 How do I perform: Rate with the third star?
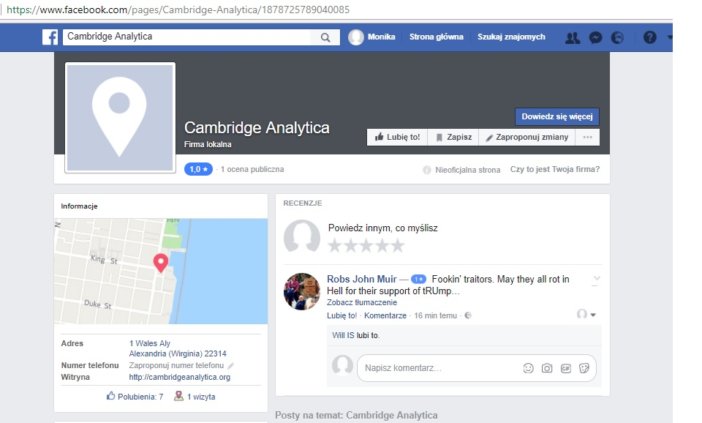(366, 245)
